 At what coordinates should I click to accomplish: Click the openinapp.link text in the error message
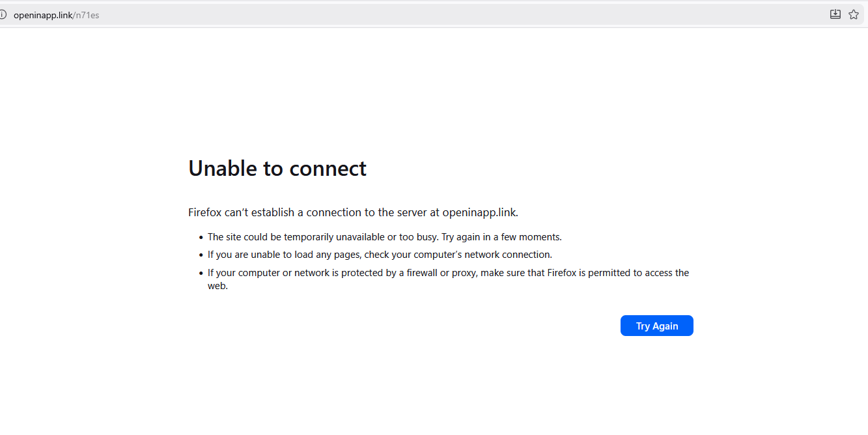[480, 212]
